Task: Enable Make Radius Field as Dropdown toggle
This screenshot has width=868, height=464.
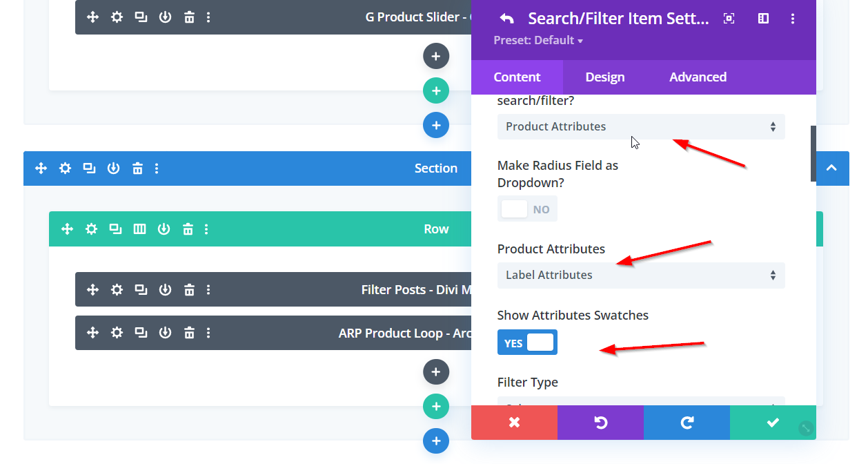Action: tap(527, 209)
